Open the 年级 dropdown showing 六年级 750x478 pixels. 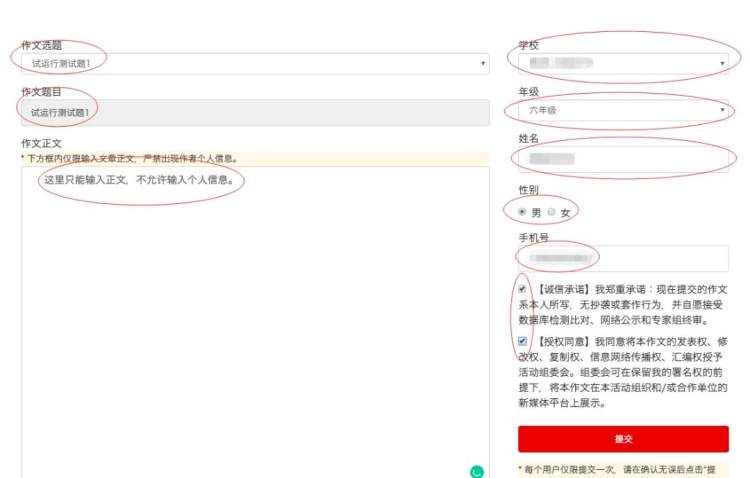623,110
